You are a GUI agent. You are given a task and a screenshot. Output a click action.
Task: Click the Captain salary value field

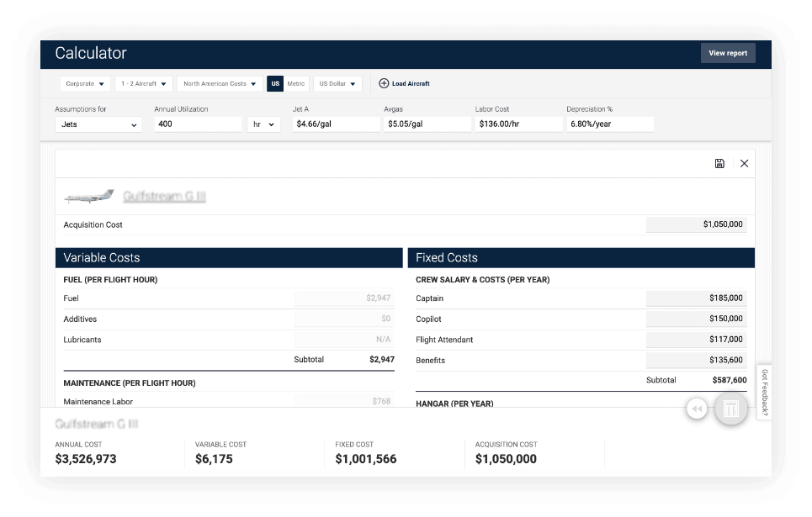click(x=696, y=298)
